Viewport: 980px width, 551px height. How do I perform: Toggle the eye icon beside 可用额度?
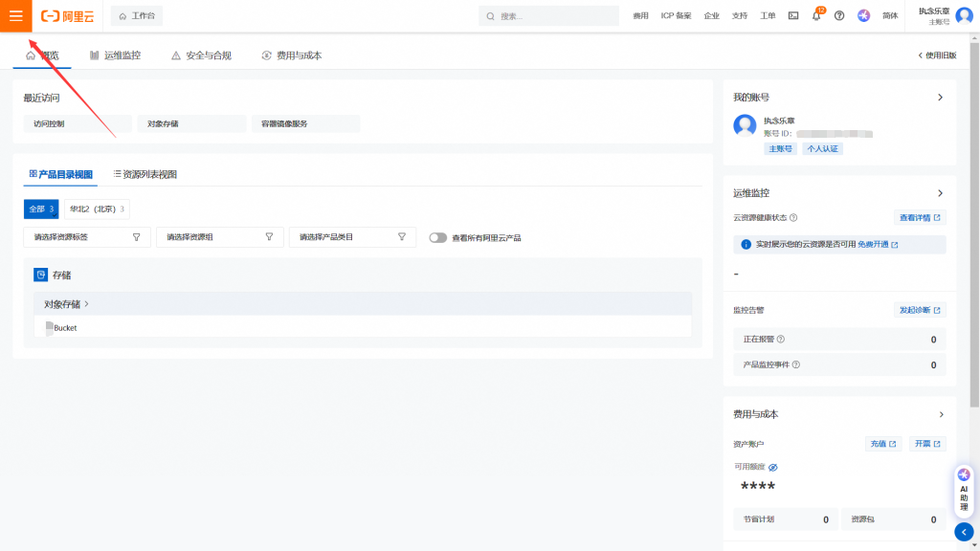point(773,467)
